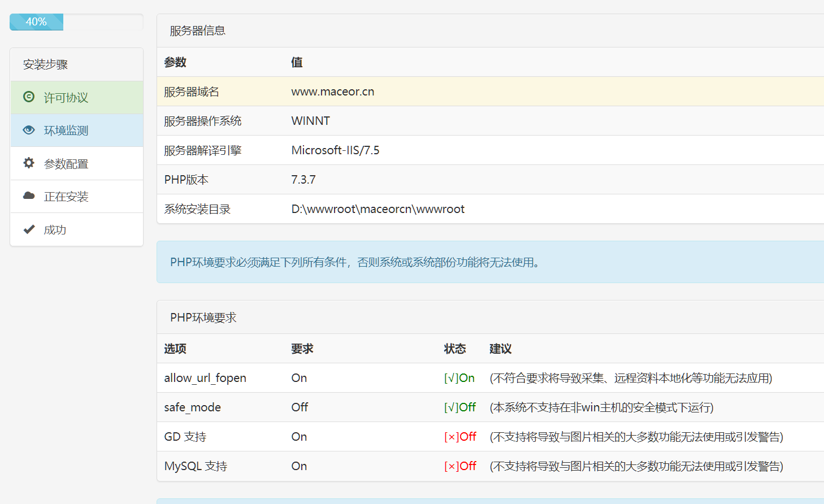This screenshot has width=824, height=504.
Task: Click the copyright icon beside 许可协议
Action: pyautogui.click(x=29, y=97)
